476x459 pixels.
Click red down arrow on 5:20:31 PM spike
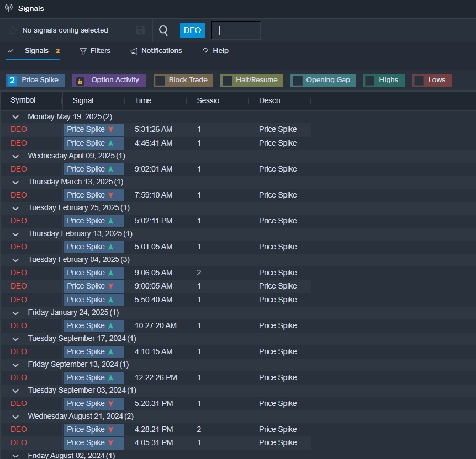click(x=111, y=403)
